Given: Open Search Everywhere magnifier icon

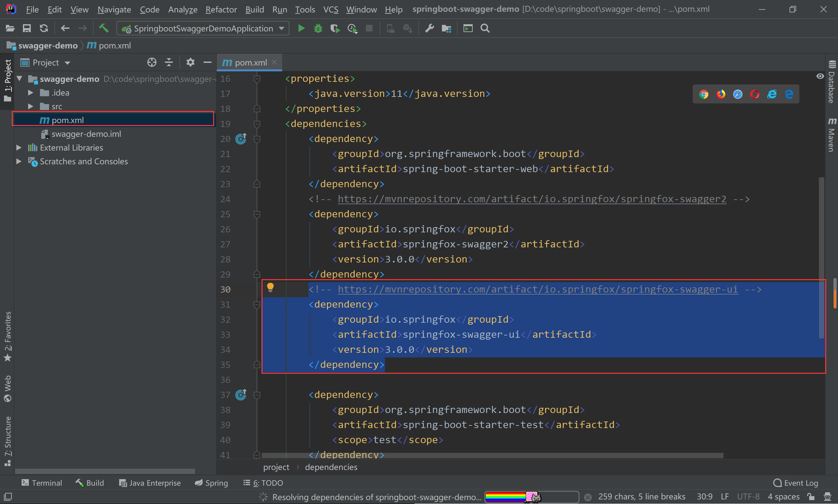Looking at the screenshot, I should pos(485,28).
